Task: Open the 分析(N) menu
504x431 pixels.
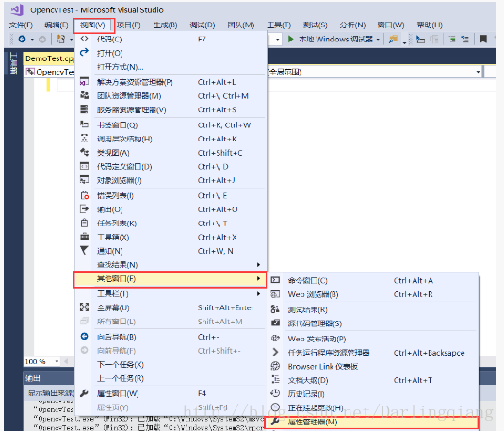Action: tap(352, 25)
